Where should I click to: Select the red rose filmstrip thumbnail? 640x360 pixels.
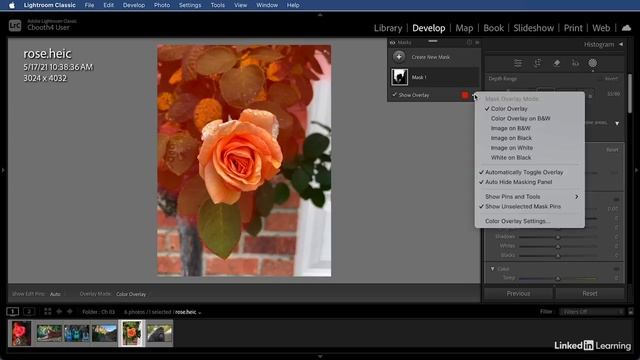point(21,333)
